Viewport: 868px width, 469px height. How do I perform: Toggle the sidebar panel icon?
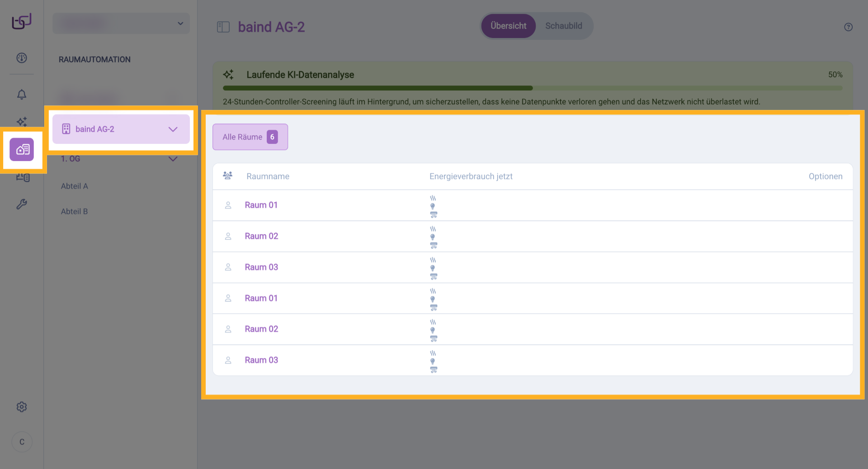coord(223,27)
